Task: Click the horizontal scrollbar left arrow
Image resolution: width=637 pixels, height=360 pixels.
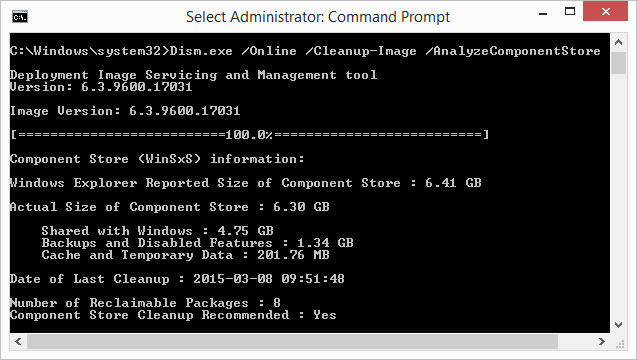Action: tap(18, 341)
